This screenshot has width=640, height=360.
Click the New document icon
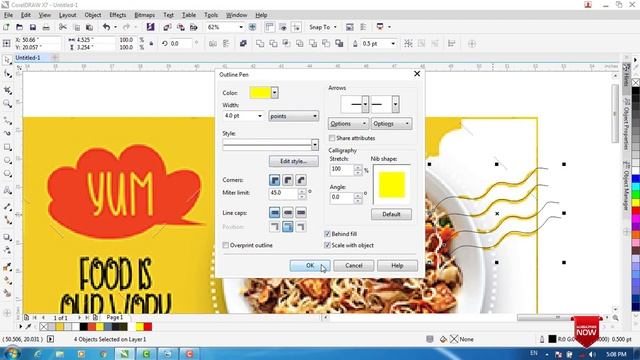coord(6,27)
